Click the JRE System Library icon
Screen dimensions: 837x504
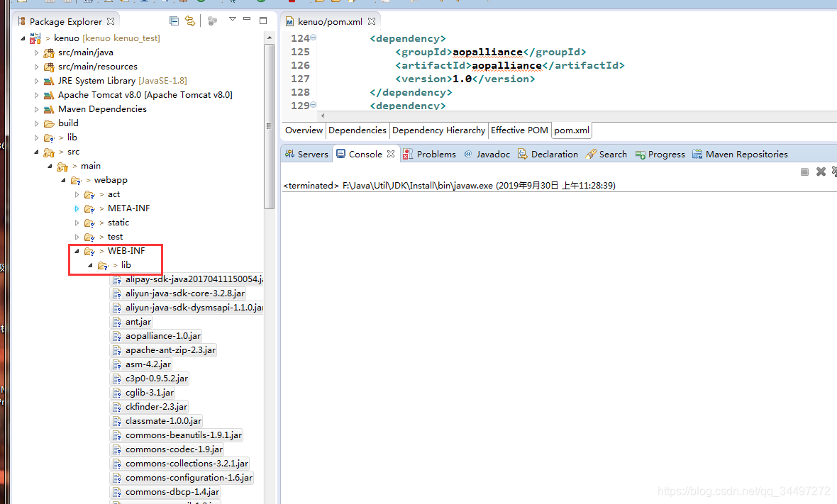[48, 81]
